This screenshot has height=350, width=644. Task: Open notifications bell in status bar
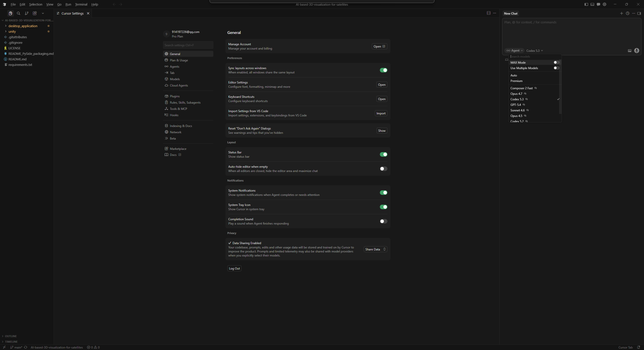click(x=638, y=347)
